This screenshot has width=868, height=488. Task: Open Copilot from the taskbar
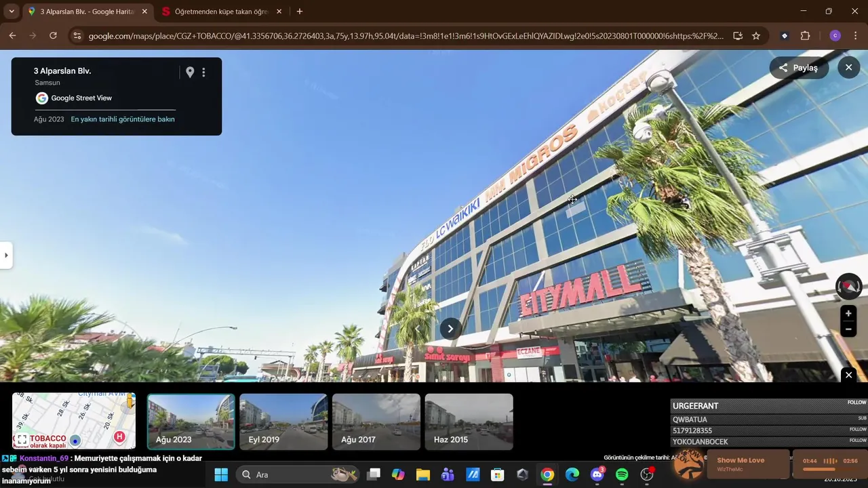point(398,475)
